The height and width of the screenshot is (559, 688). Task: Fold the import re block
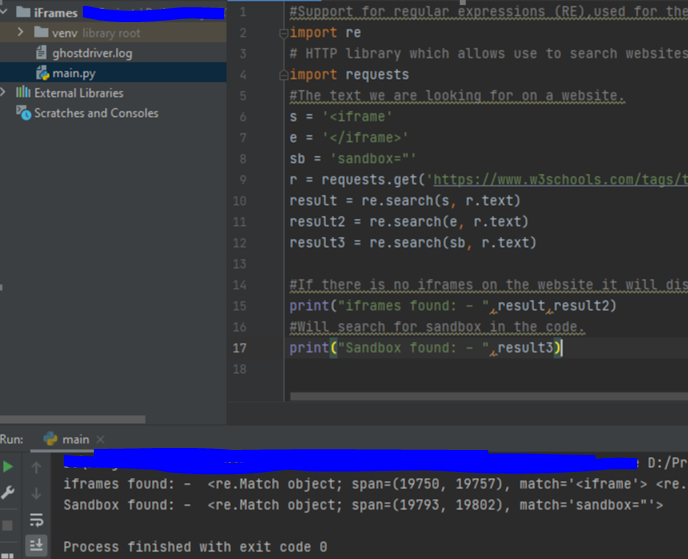283,33
